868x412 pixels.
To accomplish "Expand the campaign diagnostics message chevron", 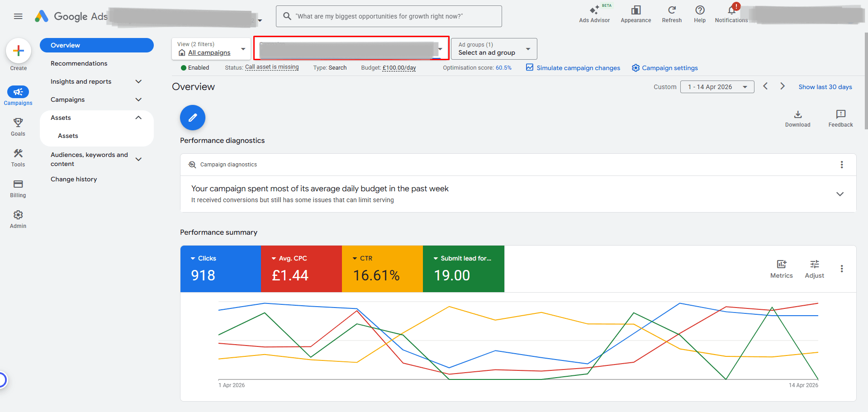I will click(840, 194).
